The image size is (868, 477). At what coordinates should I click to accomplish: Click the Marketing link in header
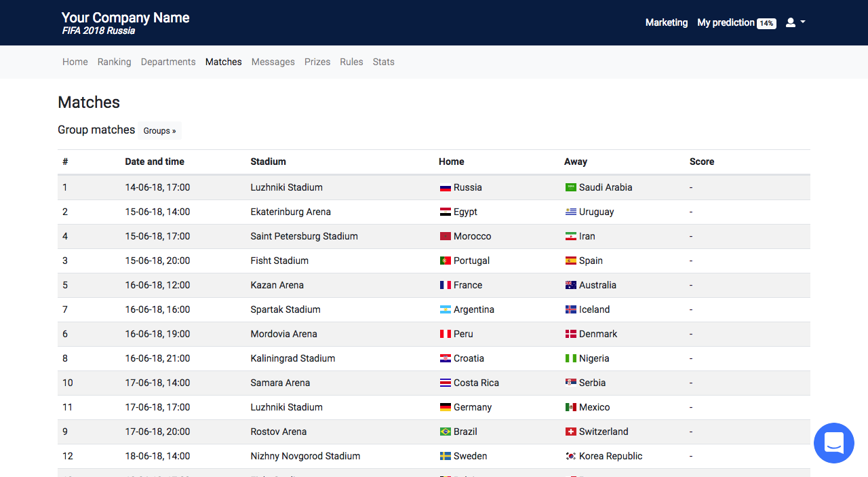[666, 22]
